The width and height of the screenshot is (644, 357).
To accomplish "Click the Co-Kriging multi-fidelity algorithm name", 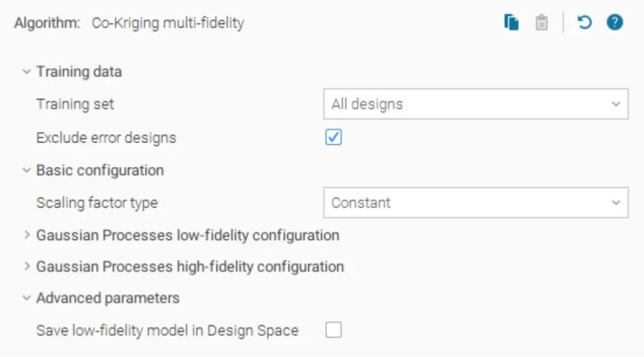I will 168,23.
